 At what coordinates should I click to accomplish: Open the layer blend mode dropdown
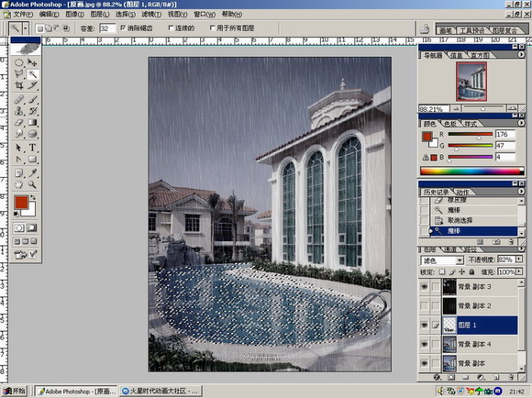(442, 260)
